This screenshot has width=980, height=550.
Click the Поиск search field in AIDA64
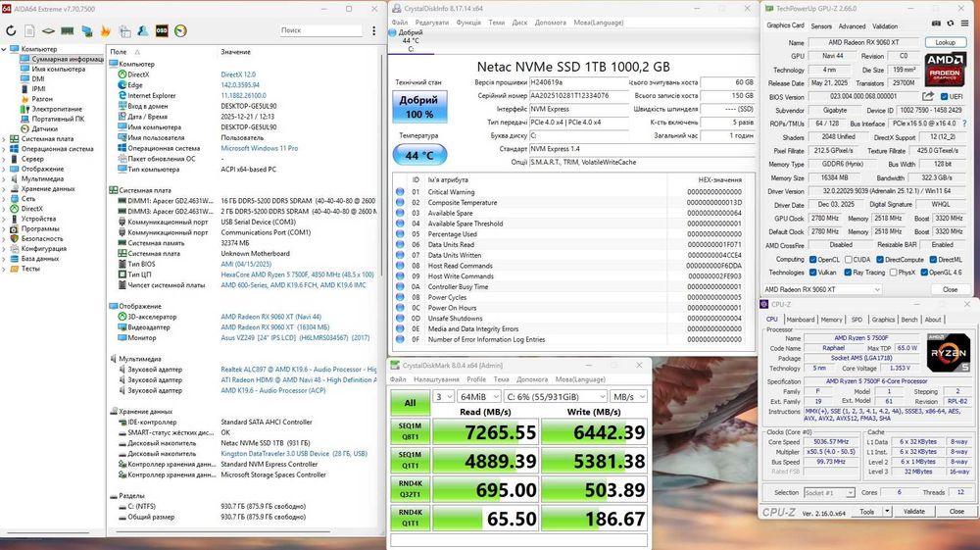pyautogui.click(x=320, y=30)
